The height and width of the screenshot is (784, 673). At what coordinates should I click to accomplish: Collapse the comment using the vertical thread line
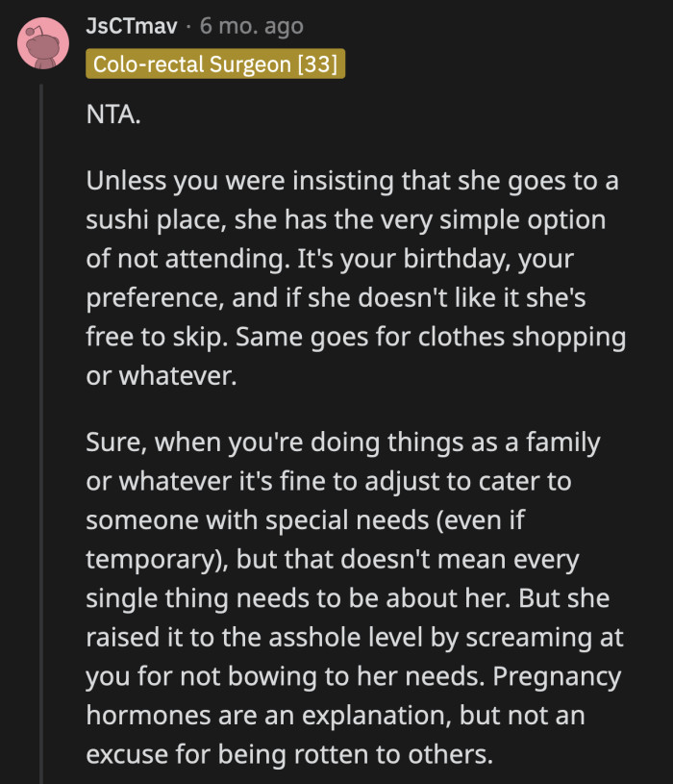click(x=41, y=433)
